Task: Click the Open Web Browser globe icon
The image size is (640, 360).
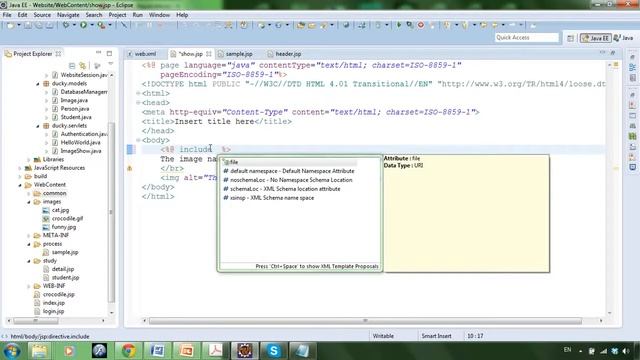Action: click(346, 25)
